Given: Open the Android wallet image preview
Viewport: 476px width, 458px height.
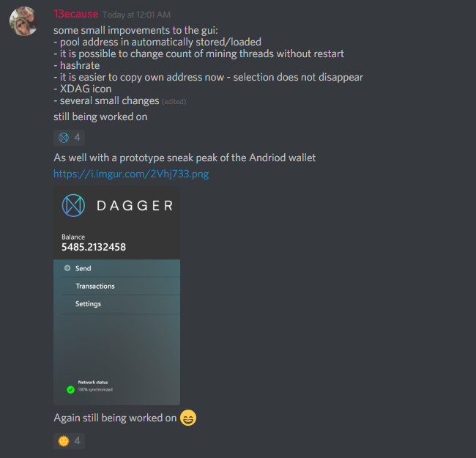Looking at the screenshot, I should 116,295.
